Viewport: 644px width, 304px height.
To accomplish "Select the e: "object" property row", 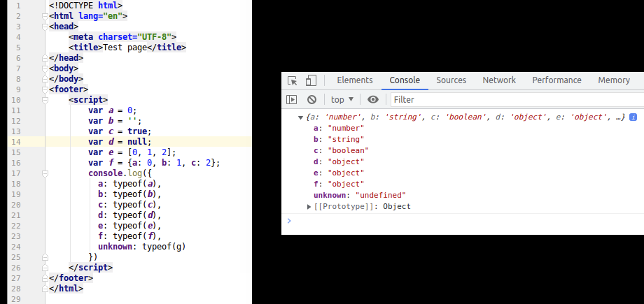I will 339,173.
